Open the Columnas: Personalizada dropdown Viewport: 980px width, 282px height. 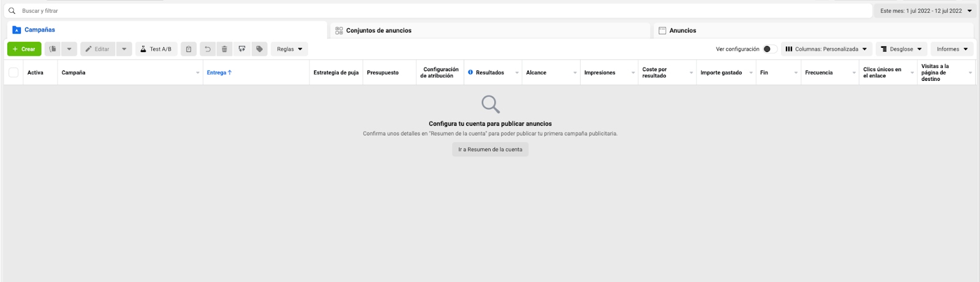(826, 49)
